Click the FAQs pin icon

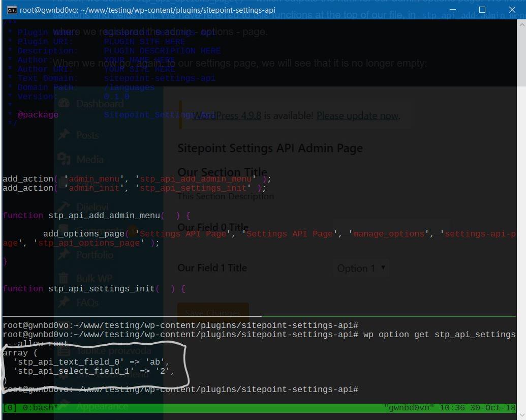tap(64, 303)
